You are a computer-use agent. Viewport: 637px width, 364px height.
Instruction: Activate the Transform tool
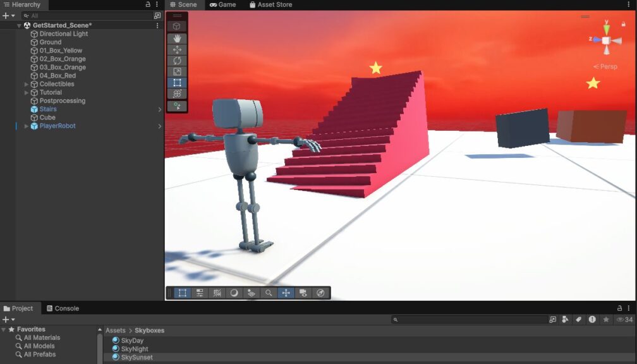pos(177,94)
